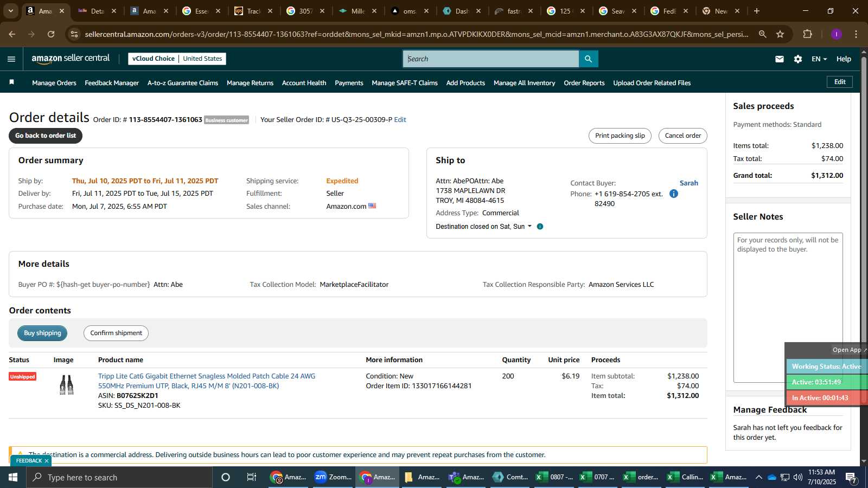
Task: Open Manage All Inventory
Action: [x=525, y=83]
